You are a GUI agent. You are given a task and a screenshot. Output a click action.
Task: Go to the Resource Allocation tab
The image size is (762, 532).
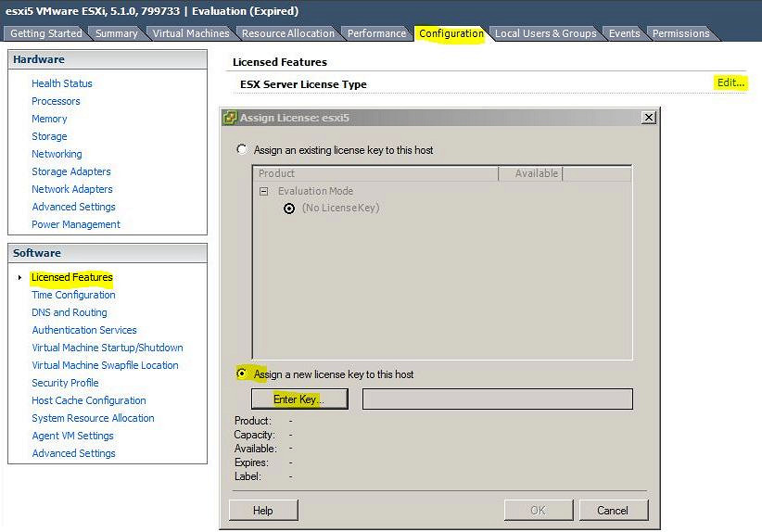[288, 33]
